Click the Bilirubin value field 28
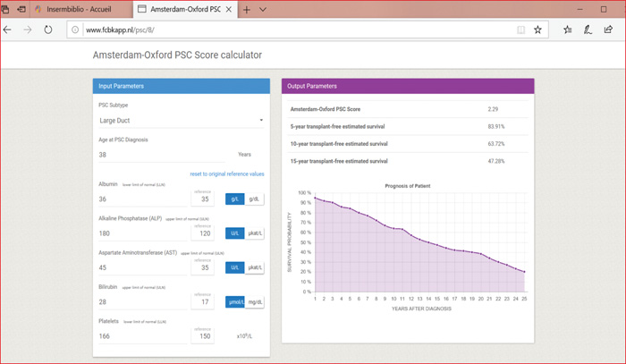The image size is (626, 364). [x=142, y=302]
